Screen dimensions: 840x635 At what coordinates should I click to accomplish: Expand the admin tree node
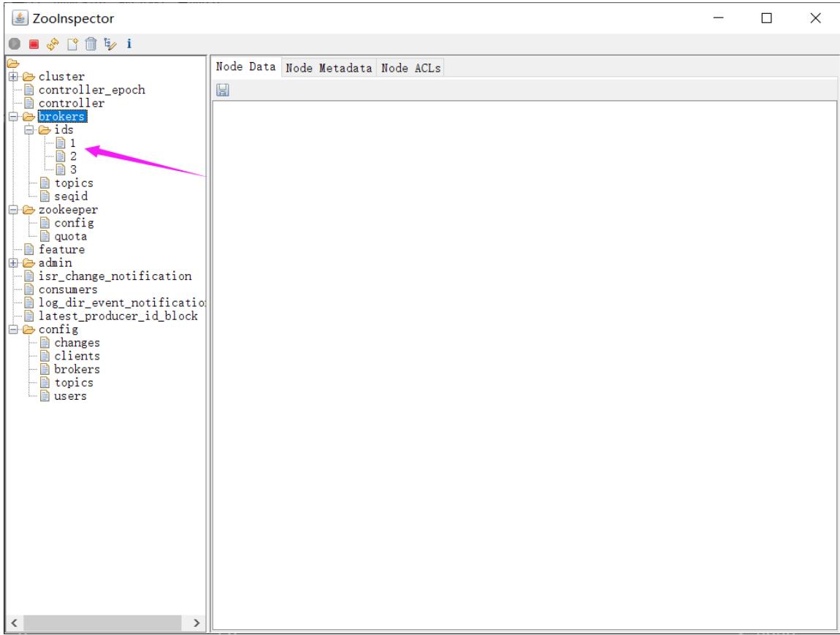pyautogui.click(x=13, y=263)
